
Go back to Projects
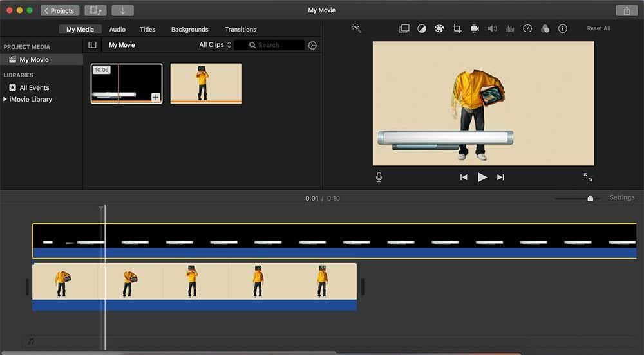tap(59, 11)
